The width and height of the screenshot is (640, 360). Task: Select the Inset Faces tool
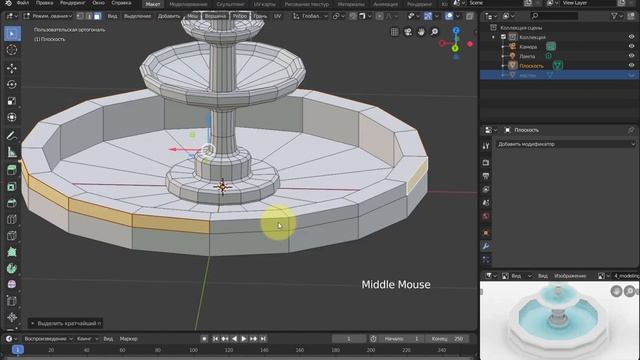(x=12, y=187)
